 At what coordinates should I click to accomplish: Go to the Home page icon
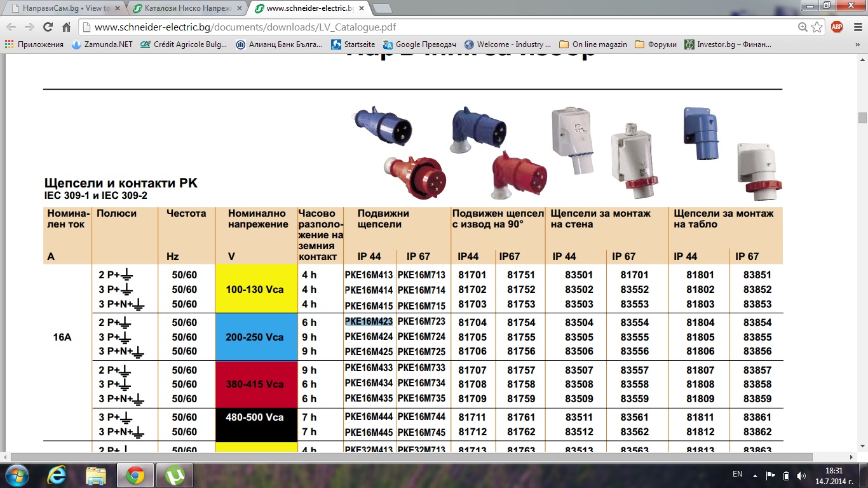tap(66, 27)
